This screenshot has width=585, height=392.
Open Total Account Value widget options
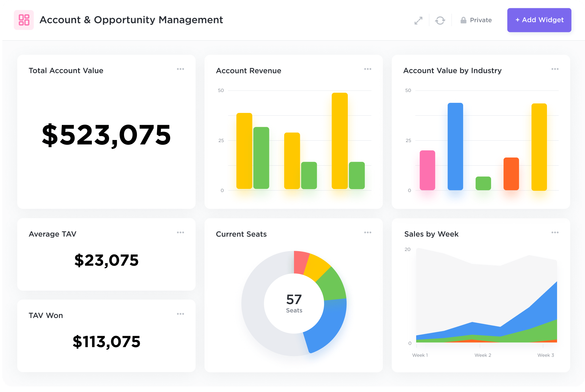[x=180, y=69]
